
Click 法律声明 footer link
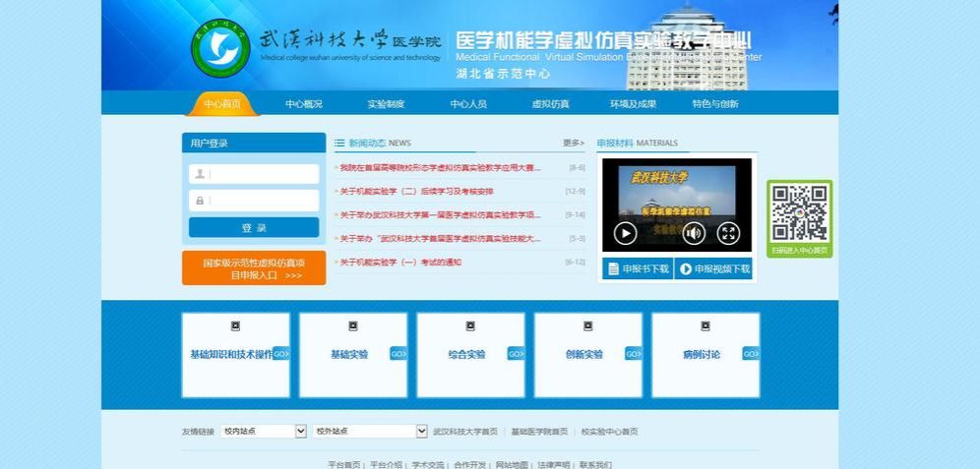(x=554, y=465)
